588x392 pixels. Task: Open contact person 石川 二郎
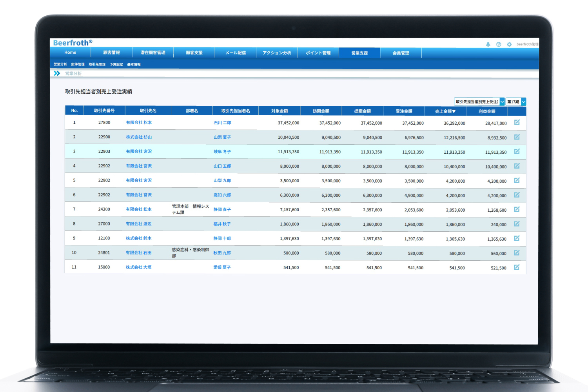click(222, 123)
